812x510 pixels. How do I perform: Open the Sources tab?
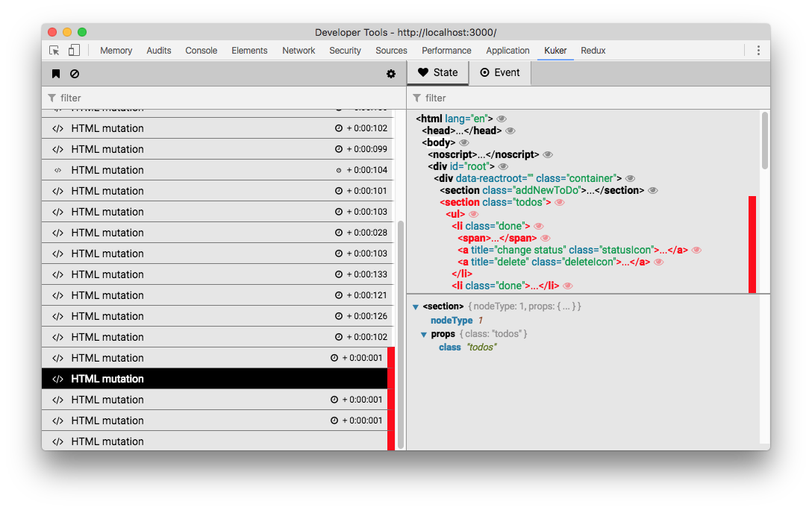coord(391,50)
